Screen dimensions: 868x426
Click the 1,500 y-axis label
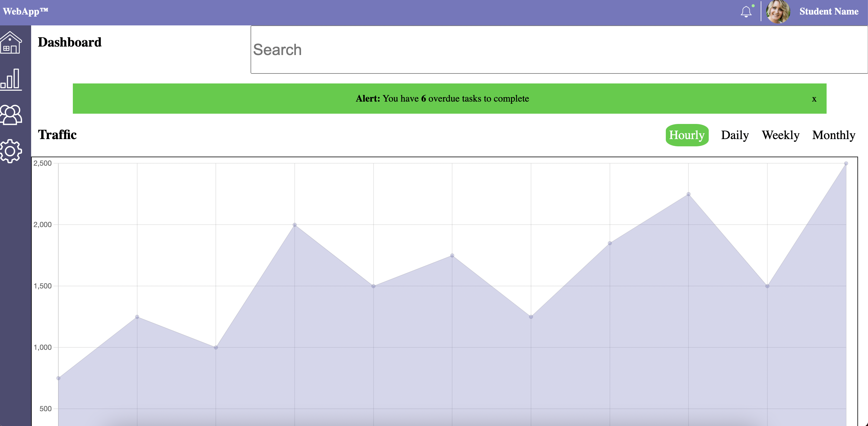[x=42, y=286]
